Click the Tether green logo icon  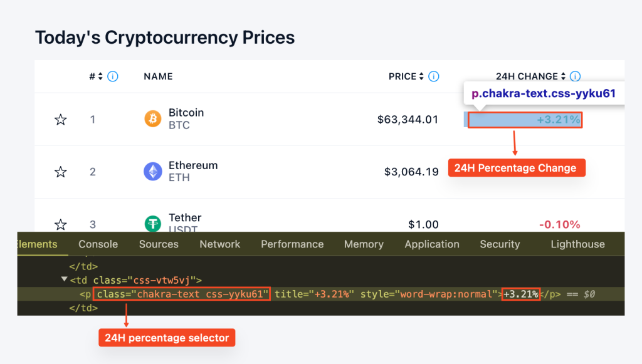153,223
